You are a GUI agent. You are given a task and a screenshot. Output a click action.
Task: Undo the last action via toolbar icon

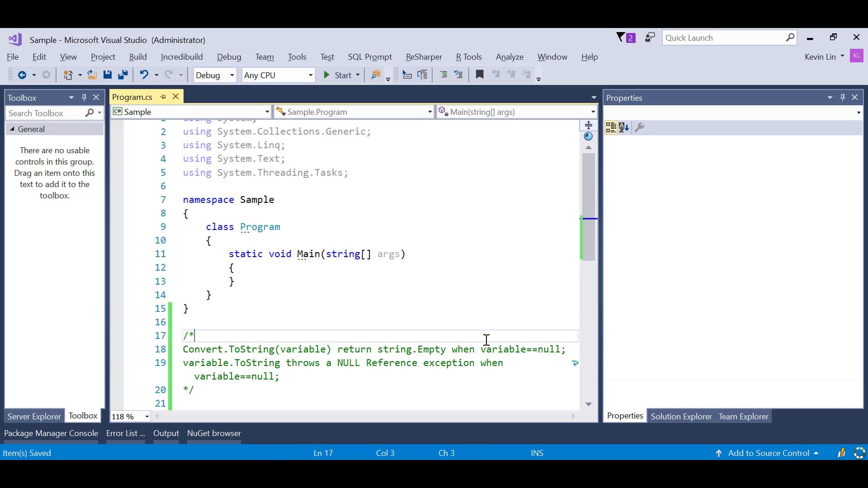[x=144, y=75]
